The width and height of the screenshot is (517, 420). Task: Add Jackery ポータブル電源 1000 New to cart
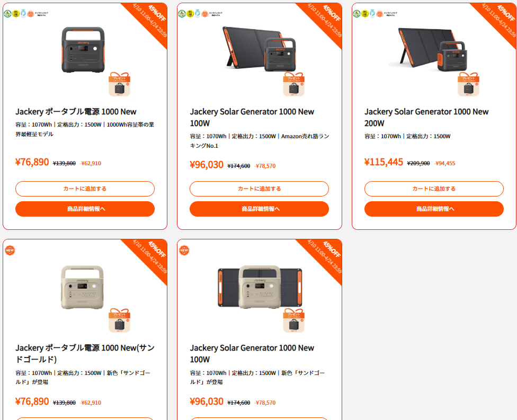click(x=85, y=189)
